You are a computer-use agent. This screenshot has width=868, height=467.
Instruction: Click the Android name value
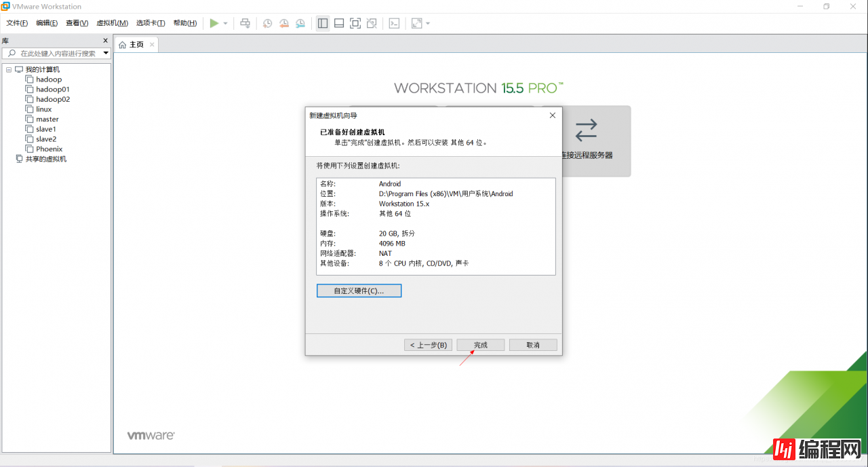click(390, 183)
